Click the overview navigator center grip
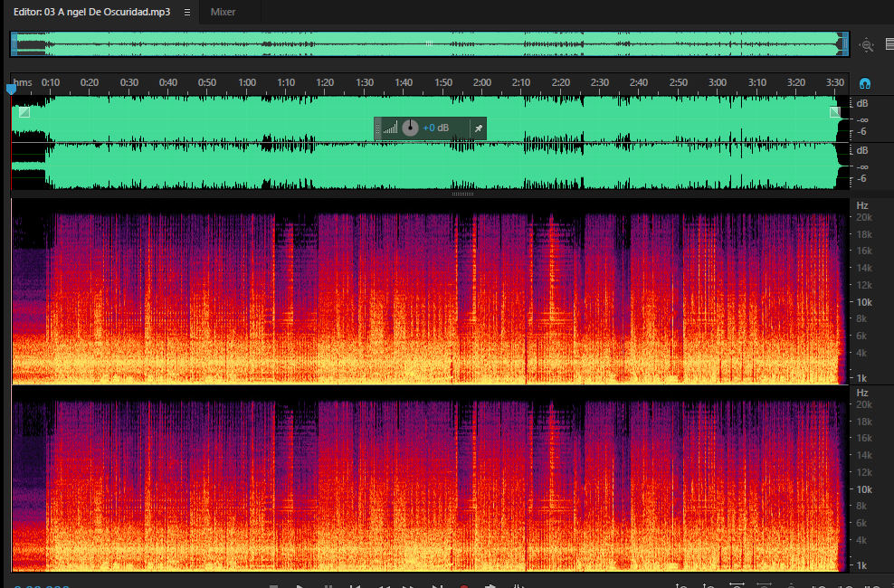The height and width of the screenshot is (588, 894). [x=429, y=43]
